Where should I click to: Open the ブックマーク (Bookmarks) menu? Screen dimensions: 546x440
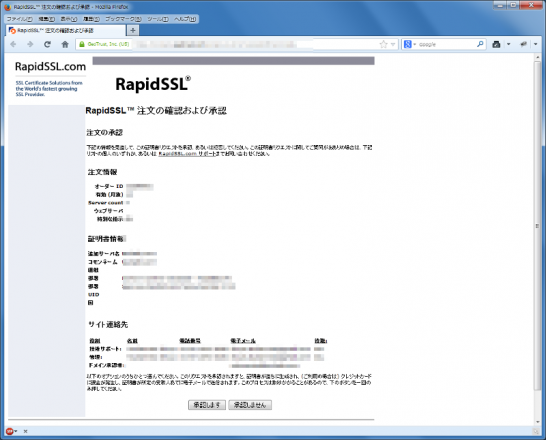123,19
